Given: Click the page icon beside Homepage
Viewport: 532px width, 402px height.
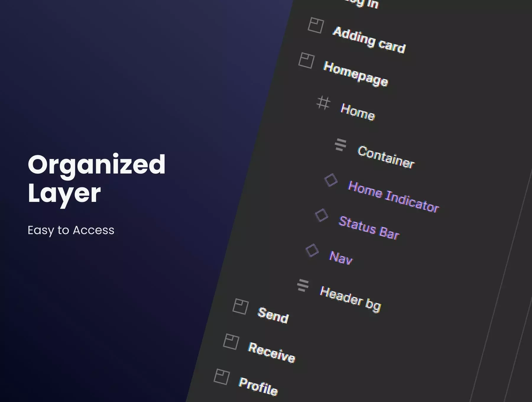Looking at the screenshot, I should point(306,60).
